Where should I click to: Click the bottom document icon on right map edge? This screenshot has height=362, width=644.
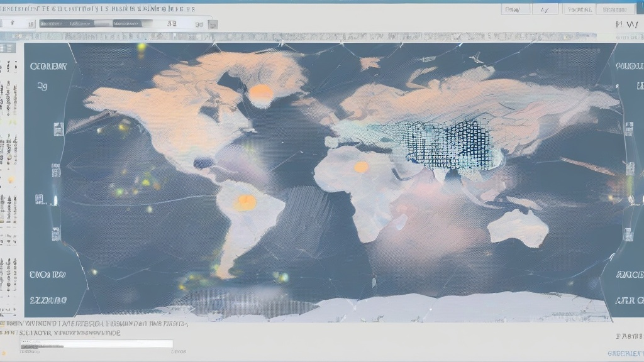pyautogui.click(x=628, y=234)
